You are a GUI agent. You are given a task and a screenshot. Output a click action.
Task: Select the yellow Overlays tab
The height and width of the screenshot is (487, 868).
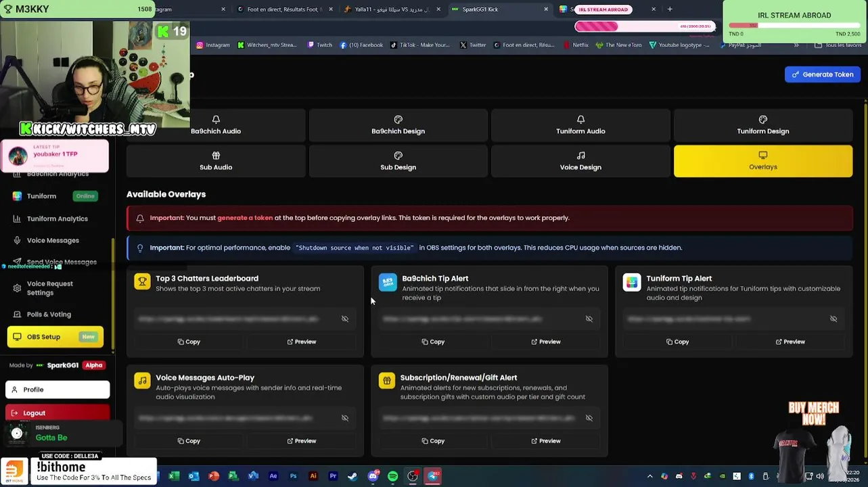click(762, 161)
